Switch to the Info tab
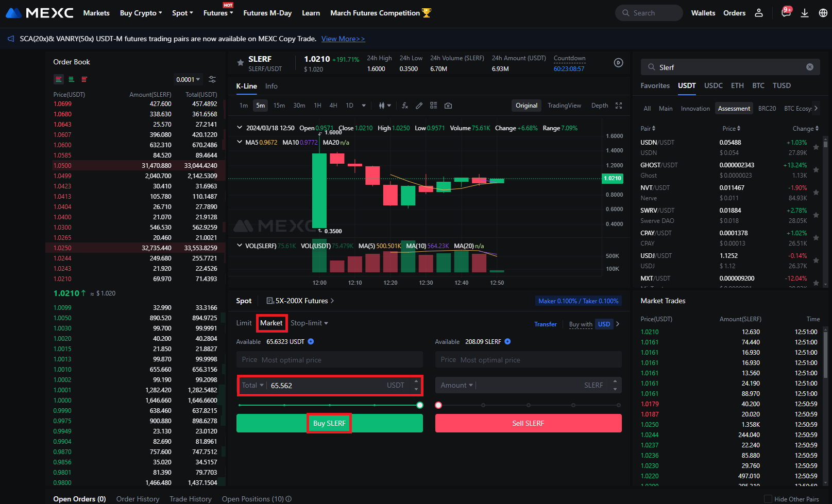The height and width of the screenshot is (504, 832). 271,86
